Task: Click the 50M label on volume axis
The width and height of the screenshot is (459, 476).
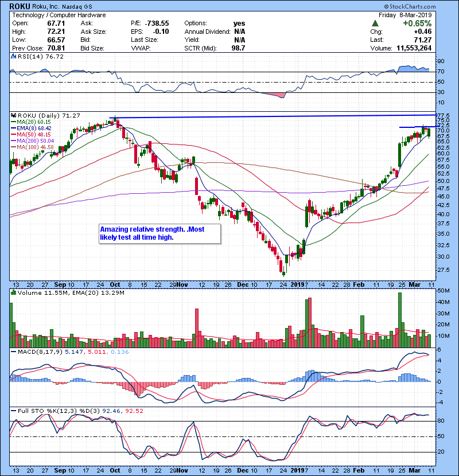Action: click(x=444, y=291)
